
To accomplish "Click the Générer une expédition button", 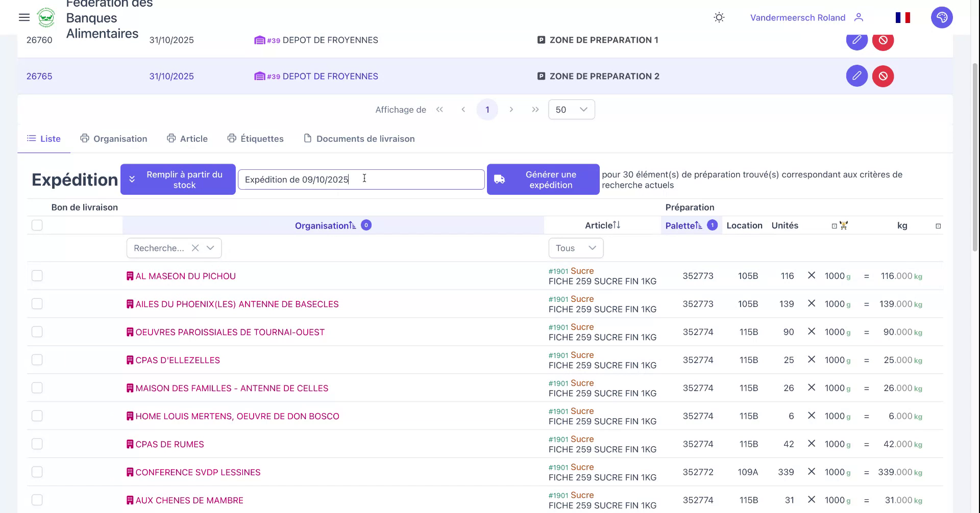I will pos(543,179).
